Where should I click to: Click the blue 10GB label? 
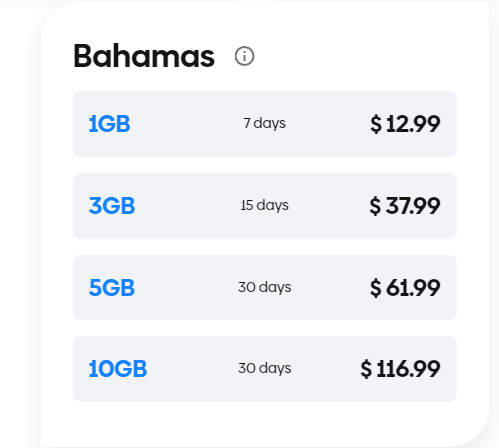pyautogui.click(x=118, y=369)
